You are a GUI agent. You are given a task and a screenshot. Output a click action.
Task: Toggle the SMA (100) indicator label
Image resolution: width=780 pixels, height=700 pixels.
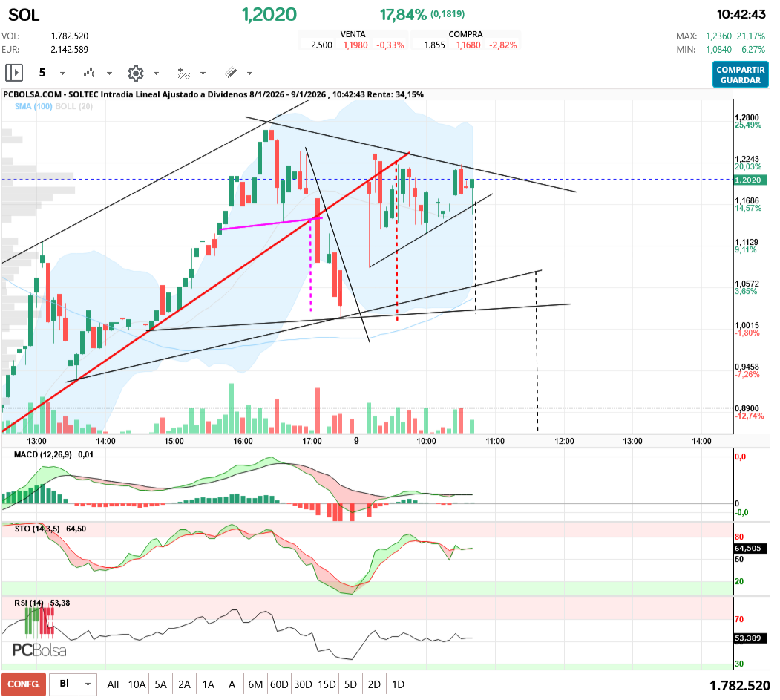click(x=33, y=107)
